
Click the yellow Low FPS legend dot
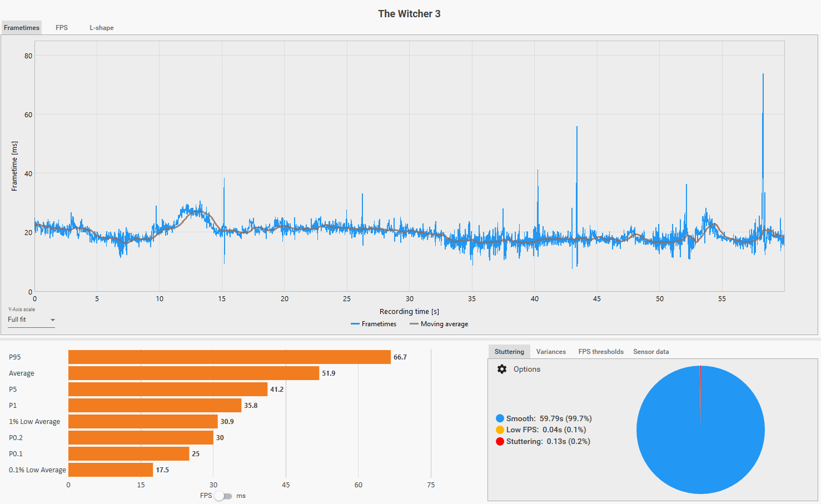coord(500,430)
